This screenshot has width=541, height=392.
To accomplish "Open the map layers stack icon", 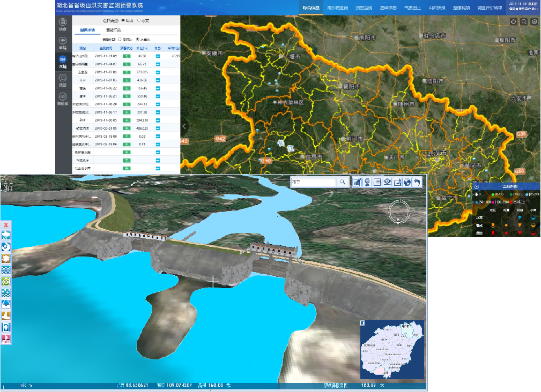I will [534, 22].
